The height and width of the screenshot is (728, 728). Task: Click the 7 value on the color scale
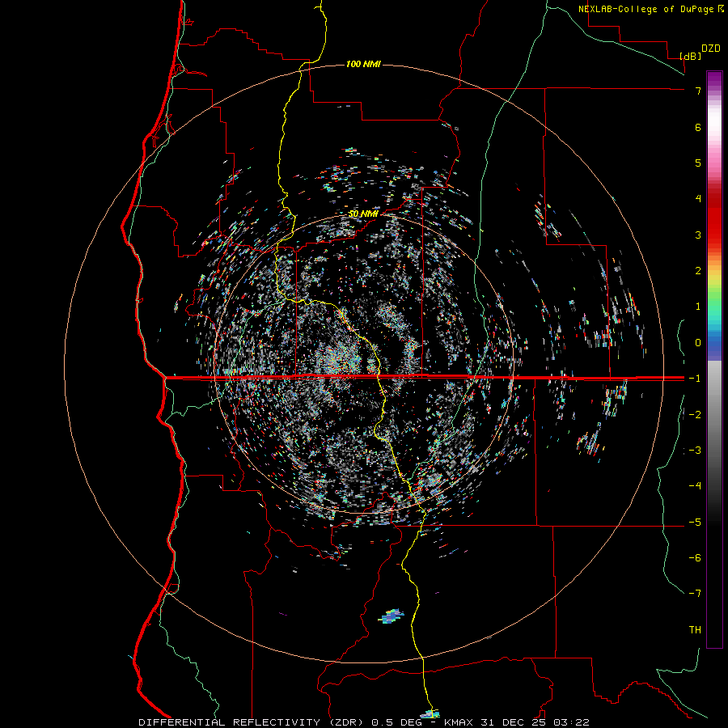[698, 91]
